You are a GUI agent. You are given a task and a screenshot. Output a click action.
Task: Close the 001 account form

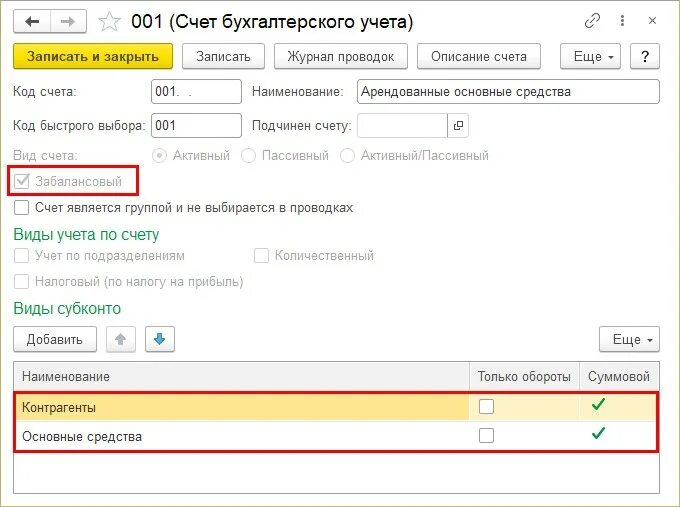pos(652,20)
